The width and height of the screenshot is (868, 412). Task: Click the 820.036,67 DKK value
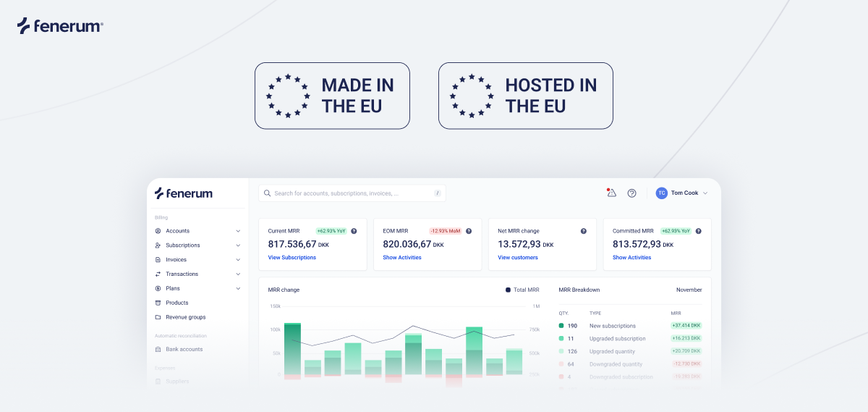(x=414, y=245)
